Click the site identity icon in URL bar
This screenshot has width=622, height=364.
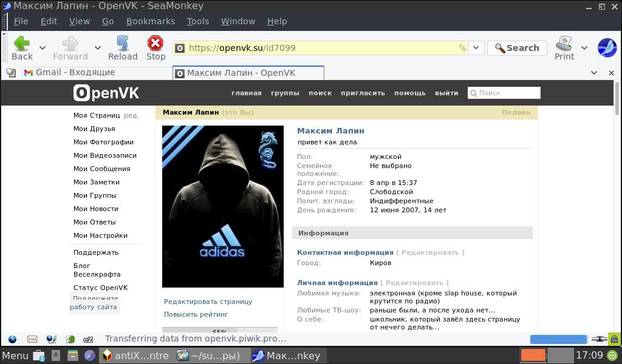coord(180,48)
